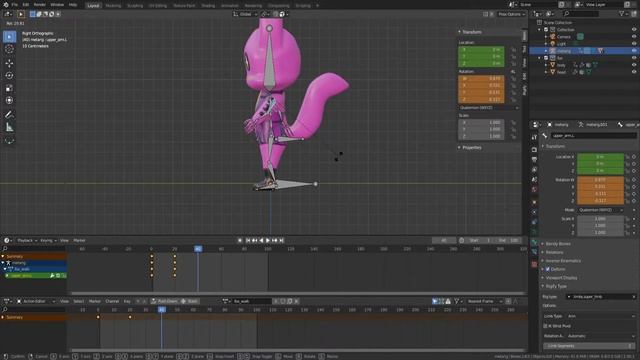Image resolution: width=640 pixels, height=360 pixels.
Task: Expand the Relations panel
Action: [x=554, y=252]
